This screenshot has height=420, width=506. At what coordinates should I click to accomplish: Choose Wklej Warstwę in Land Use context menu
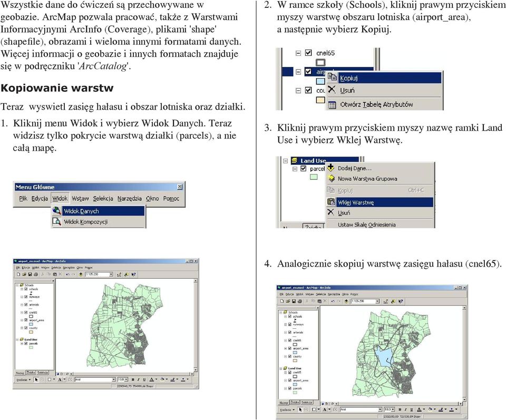tap(380, 202)
